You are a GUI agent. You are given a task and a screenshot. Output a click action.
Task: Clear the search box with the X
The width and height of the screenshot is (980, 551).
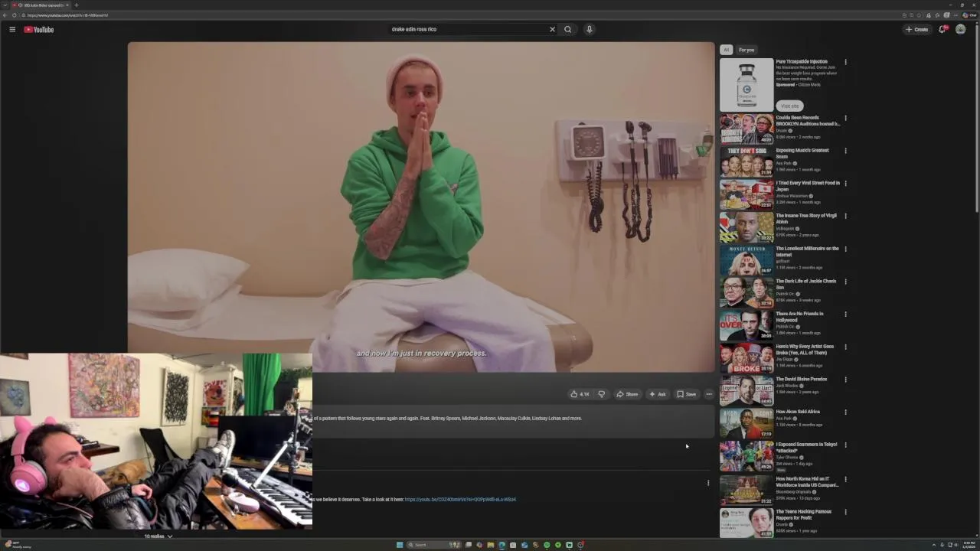(x=552, y=29)
